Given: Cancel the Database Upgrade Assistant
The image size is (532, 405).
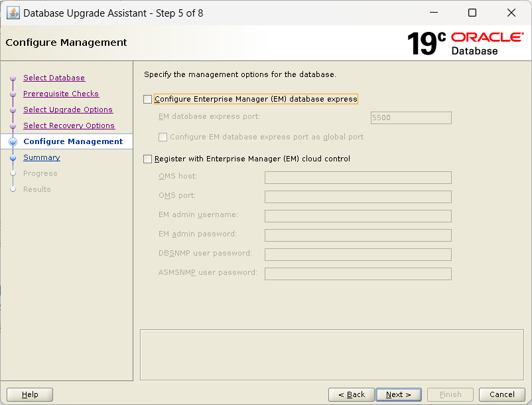Looking at the screenshot, I should [x=501, y=394].
